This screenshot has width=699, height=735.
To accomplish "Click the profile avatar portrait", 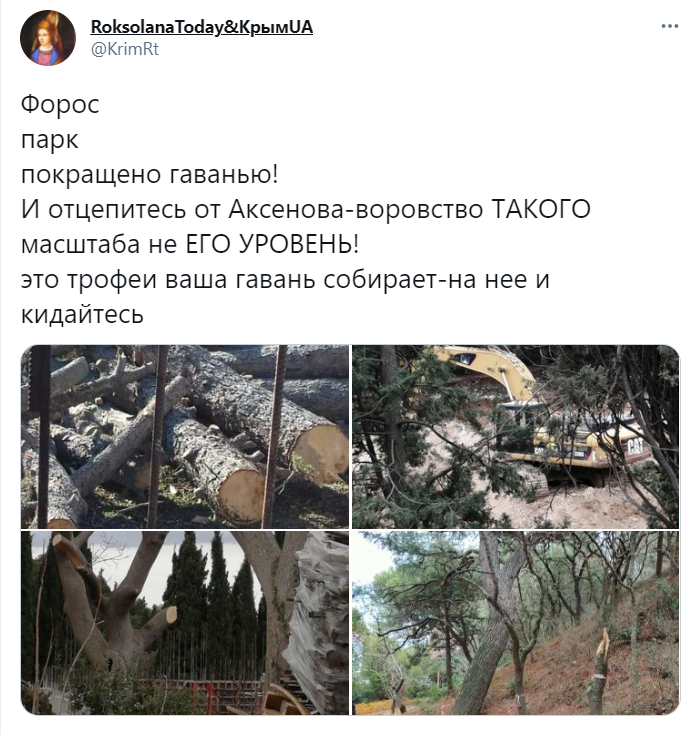I will pyautogui.click(x=48, y=38).
